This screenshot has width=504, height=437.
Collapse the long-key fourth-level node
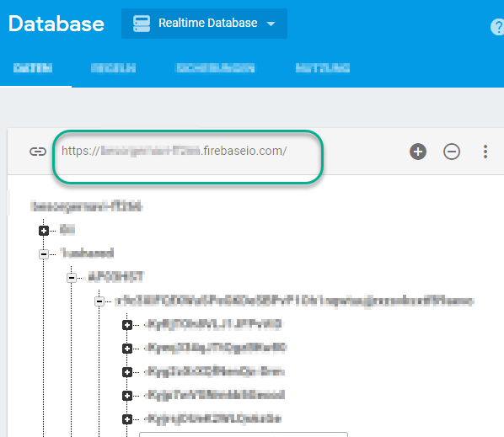tap(99, 301)
